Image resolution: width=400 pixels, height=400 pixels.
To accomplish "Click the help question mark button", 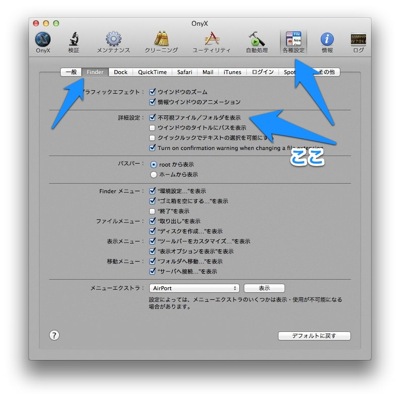I will (x=54, y=335).
